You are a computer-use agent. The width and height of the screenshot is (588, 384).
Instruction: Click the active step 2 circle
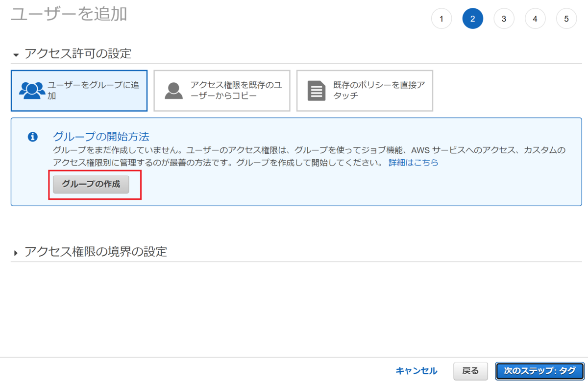tap(473, 19)
